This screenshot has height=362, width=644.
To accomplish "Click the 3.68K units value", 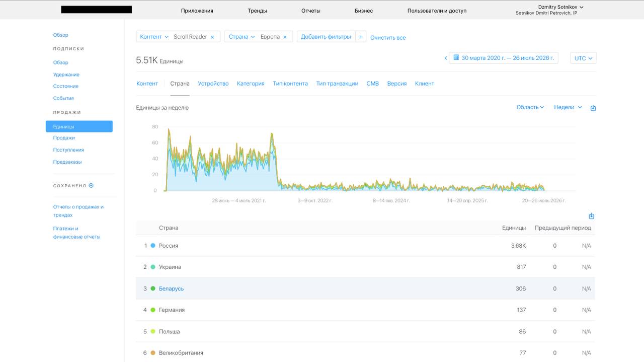I will pos(518,246).
